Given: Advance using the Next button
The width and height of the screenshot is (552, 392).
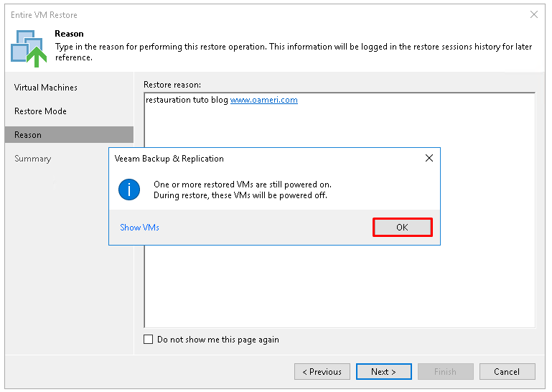Looking at the screenshot, I should point(384,372).
